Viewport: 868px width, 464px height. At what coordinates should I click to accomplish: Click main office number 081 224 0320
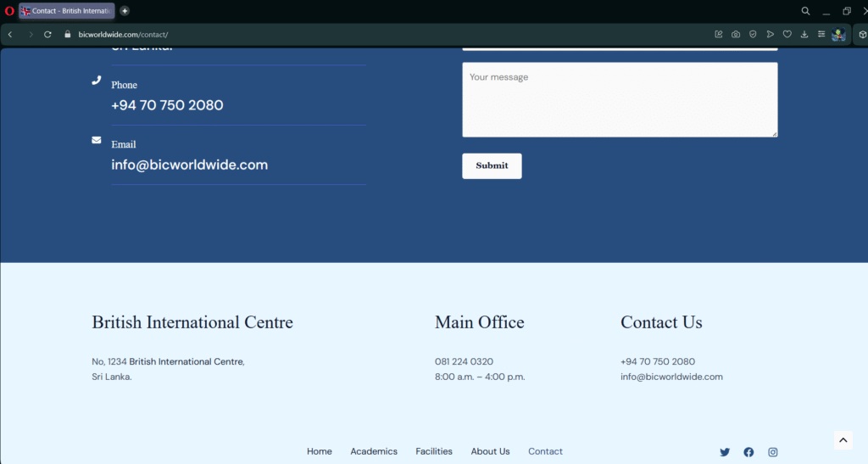tap(464, 361)
